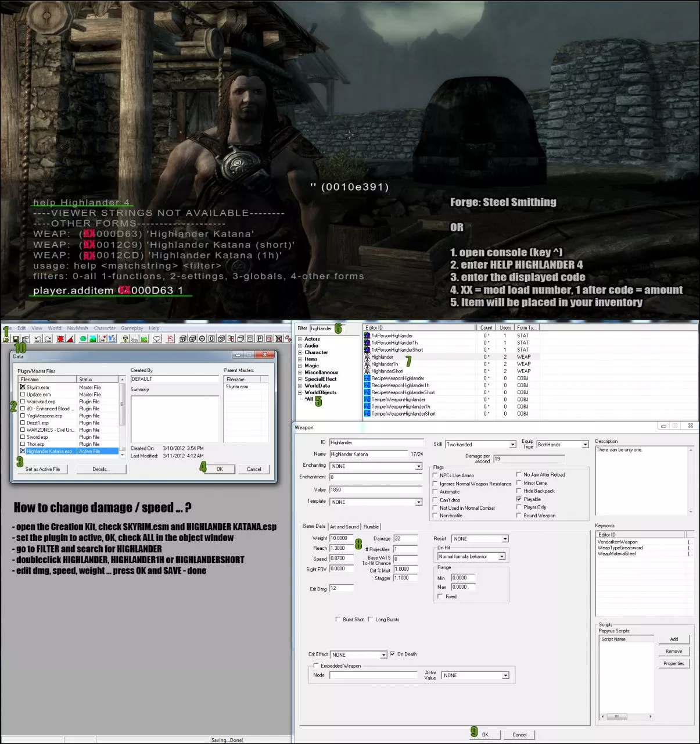700x744 pixels.
Task: Open the Enchanting dropdown
Action: [x=418, y=466]
